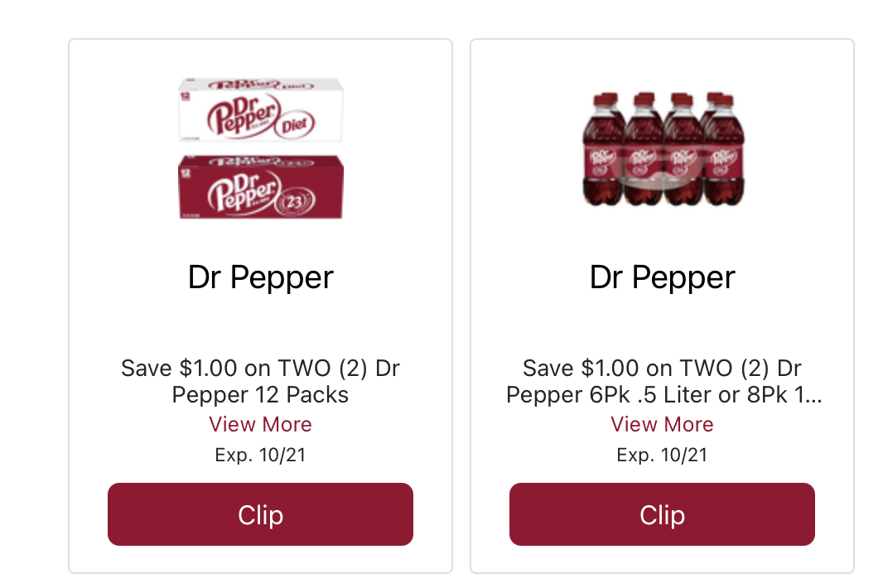Click the white Diet Dr Pepper box image

click(261, 112)
